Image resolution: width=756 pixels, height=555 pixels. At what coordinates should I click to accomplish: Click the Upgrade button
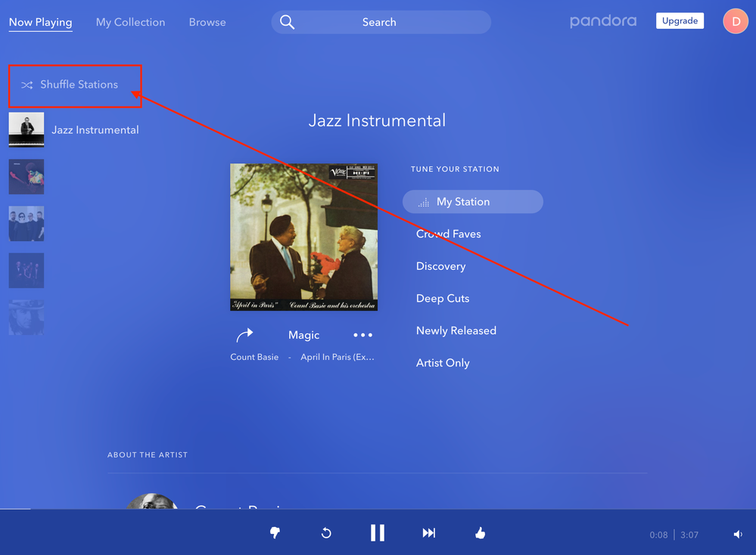pyautogui.click(x=680, y=21)
